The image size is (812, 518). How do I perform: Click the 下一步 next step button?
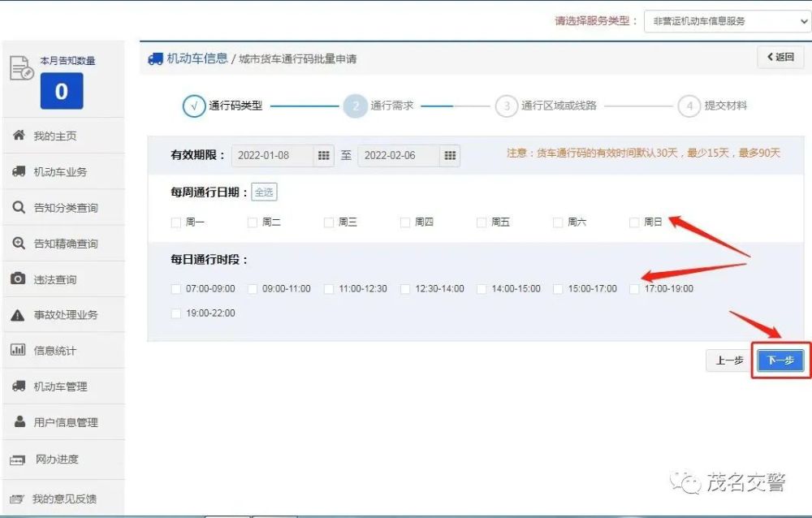(780, 360)
